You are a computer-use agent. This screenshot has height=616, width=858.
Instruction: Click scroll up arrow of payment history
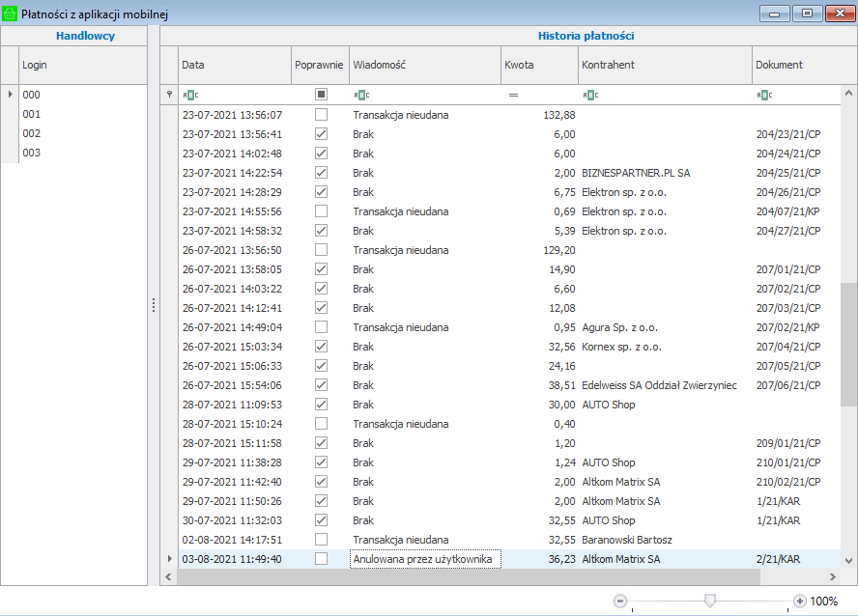[x=848, y=95]
